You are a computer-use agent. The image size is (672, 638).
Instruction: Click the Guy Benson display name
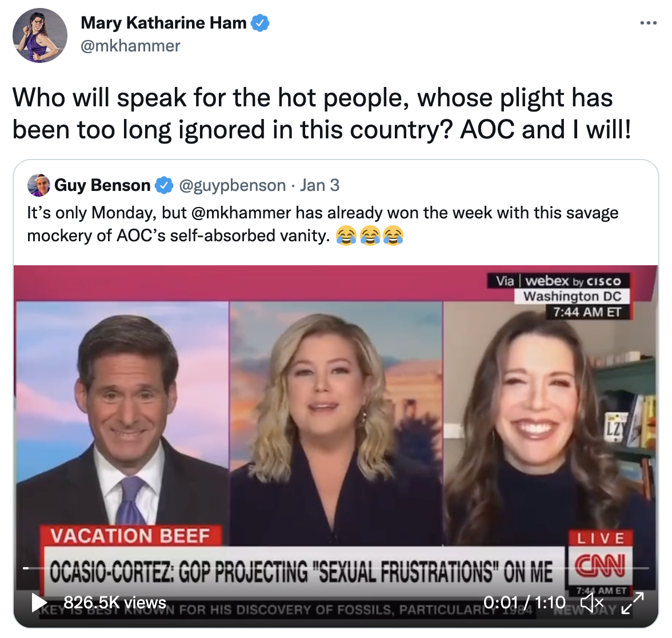(102, 185)
